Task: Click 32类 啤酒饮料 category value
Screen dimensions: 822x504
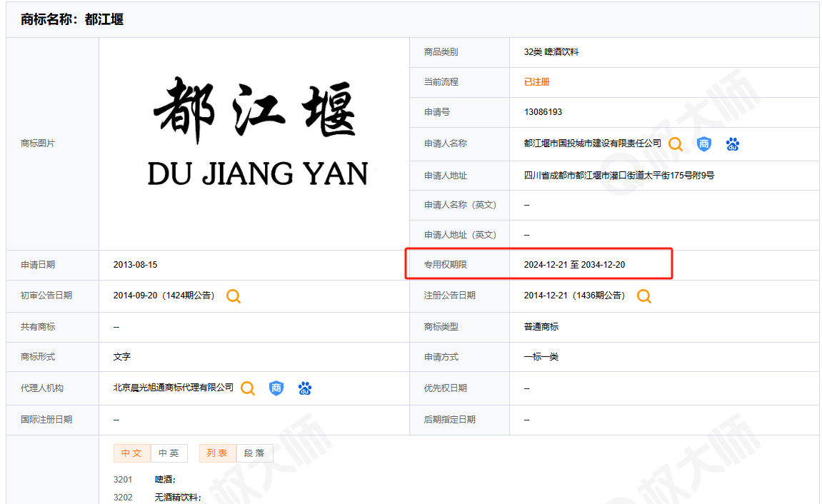Action: pos(551,52)
